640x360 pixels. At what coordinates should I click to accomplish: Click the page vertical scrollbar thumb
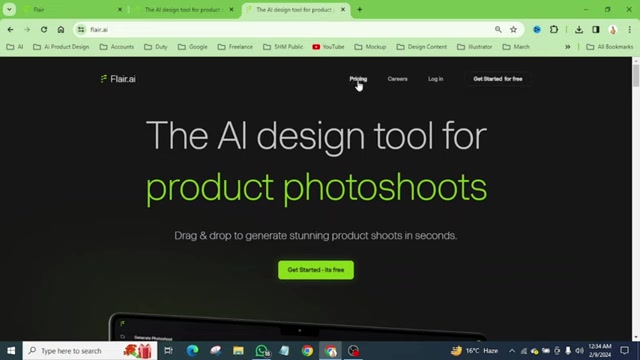coord(636,75)
